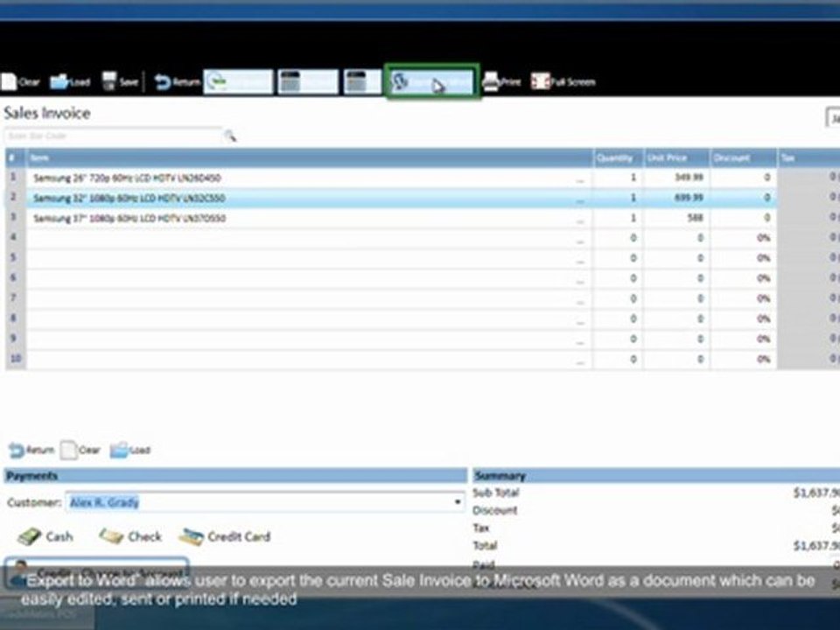Click the toolbar button with the green icon
Image resolution: width=840 pixels, height=630 pixels.
[x=238, y=82]
